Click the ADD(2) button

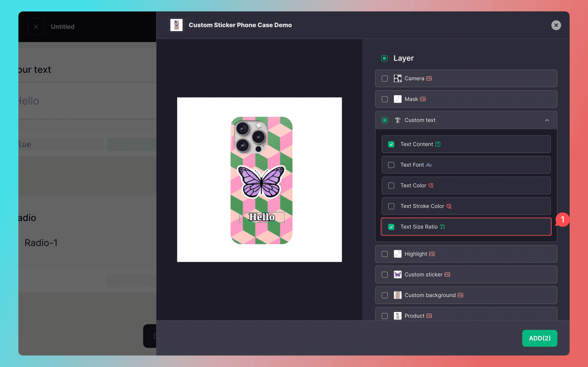pyautogui.click(x=540, y=338)
